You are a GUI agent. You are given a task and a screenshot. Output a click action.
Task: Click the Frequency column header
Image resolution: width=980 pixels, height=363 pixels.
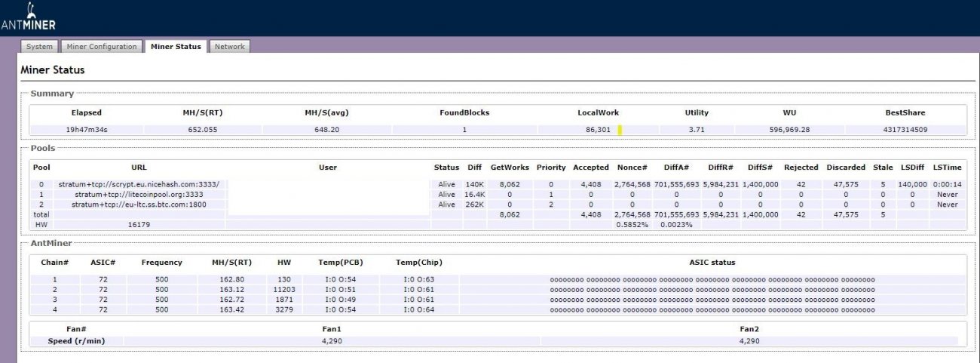161,262
